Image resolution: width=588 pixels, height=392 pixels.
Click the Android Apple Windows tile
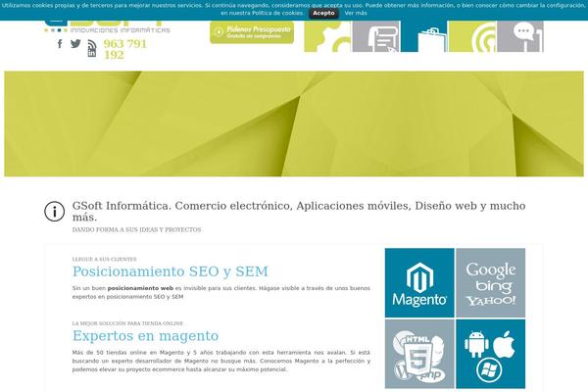[491, 354]
